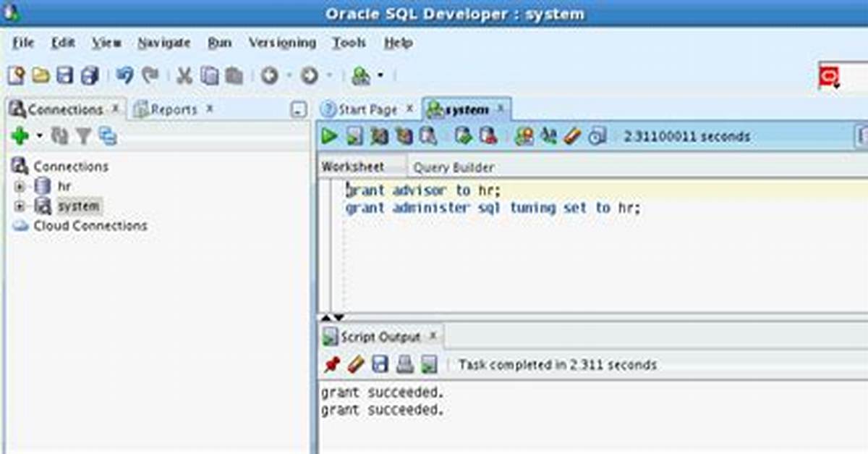Save with the single floppy disk icon
Viewport: 868px width, 454px height.
coord(65,75)
